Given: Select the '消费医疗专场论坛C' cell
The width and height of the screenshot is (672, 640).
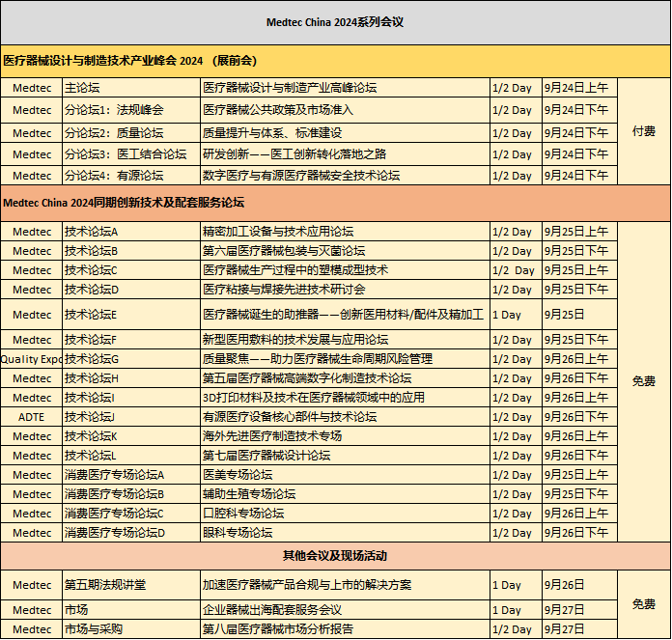Looking at the screenshot, I should [x=131, y=514].
